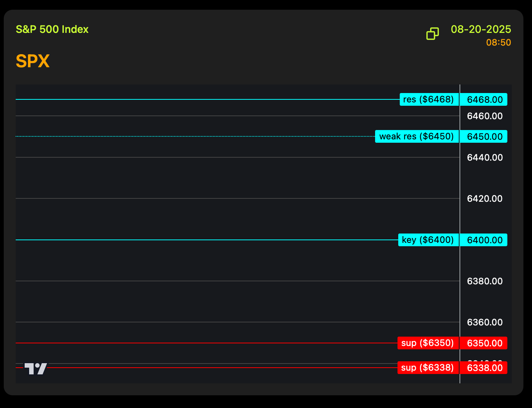Open the TradingView logo link
This screenshot has height=408, width=532.
click(36, 369)
